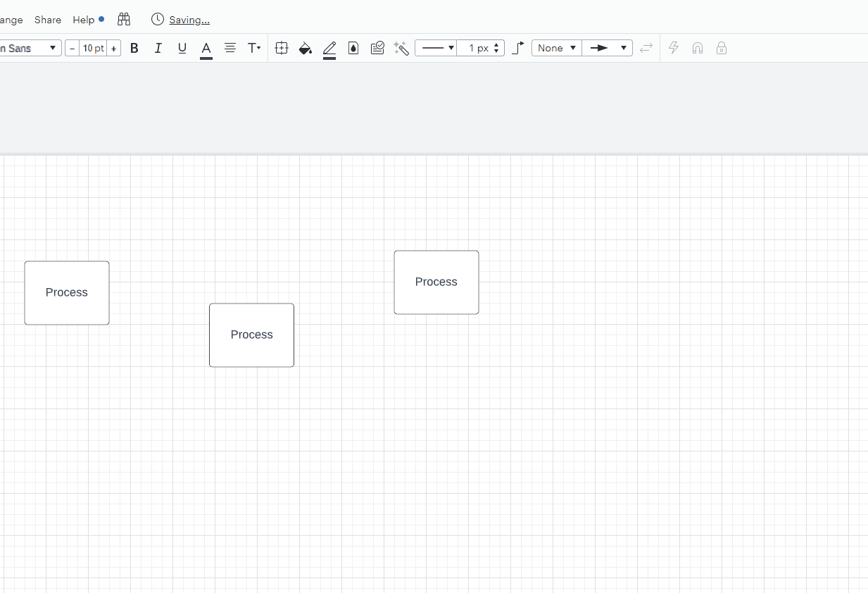Toggle italic formatting

(x=158, y=48)
